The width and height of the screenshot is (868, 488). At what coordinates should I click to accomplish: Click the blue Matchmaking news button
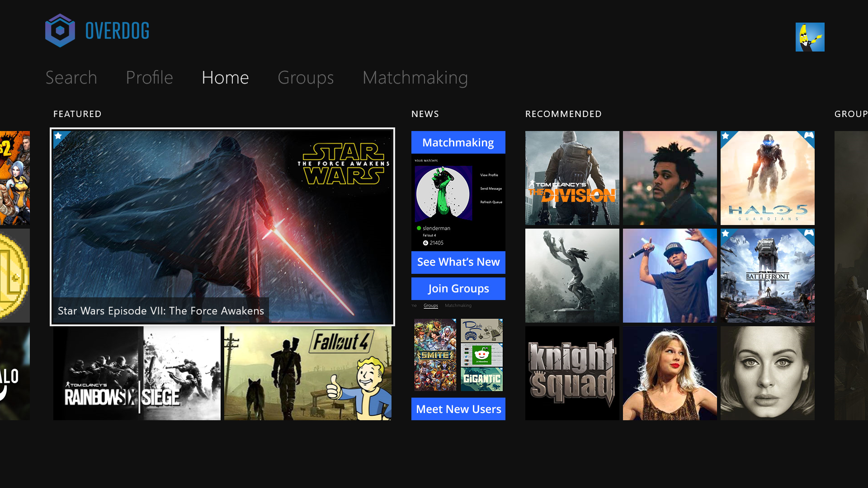458,142
